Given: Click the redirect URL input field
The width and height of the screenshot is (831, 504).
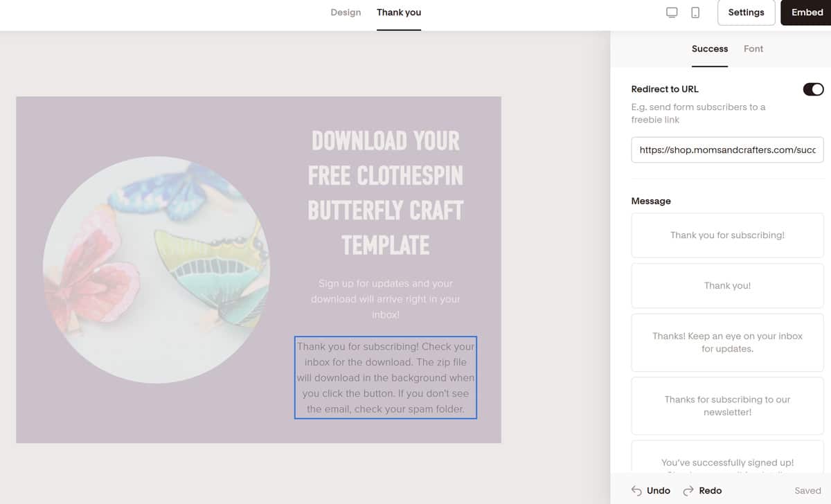Looking at the screenshot, I should (x=727, y=150).
